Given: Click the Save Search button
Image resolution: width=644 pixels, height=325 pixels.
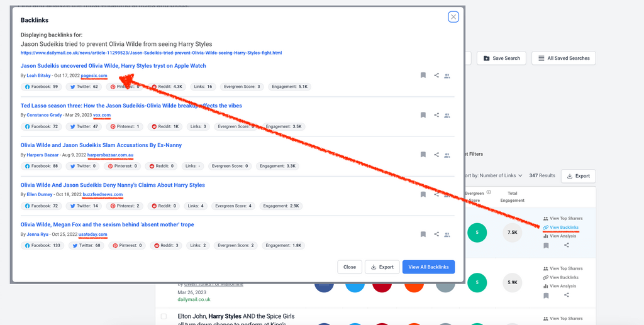Looking at the screenshot, I should 501,58.
